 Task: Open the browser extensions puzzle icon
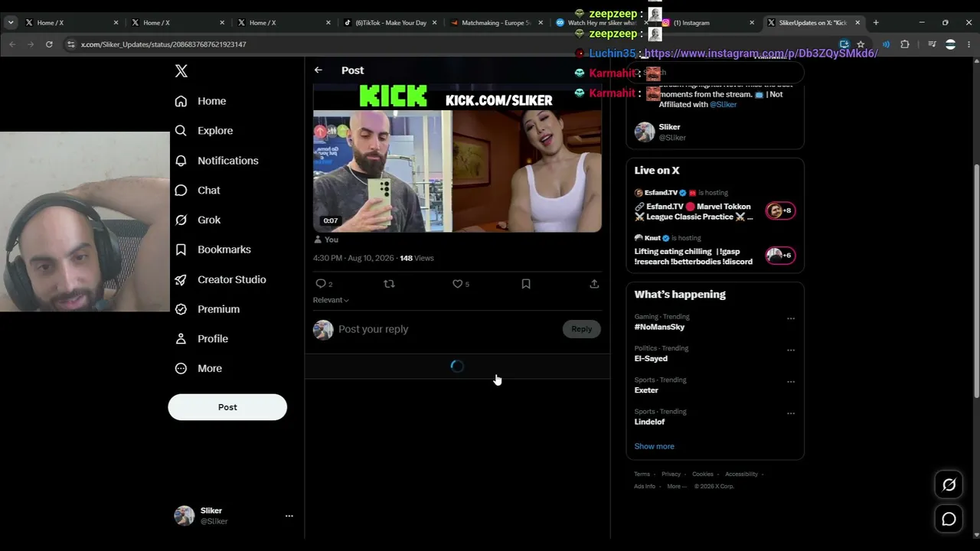[904, 44]
